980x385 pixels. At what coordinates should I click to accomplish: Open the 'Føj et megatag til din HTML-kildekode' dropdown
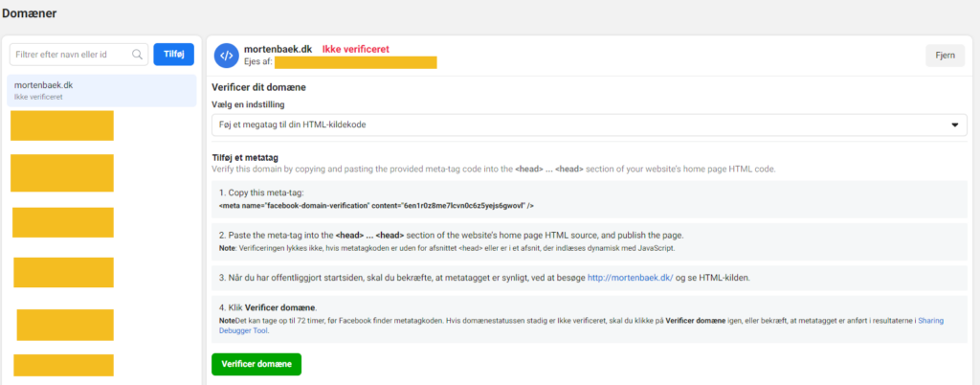click(x=590, y=125)
